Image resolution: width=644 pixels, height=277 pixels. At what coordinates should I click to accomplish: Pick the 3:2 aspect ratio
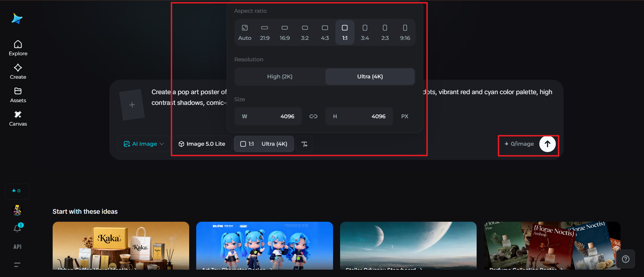[305, 32]
